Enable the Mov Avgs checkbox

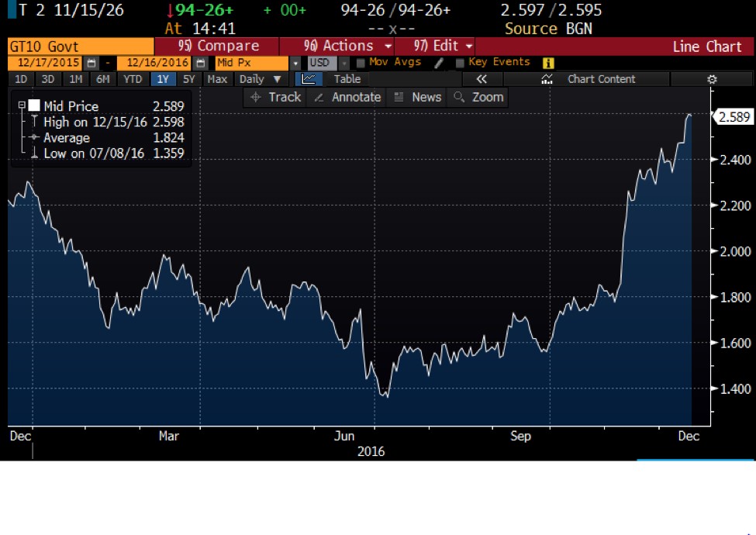362,62
